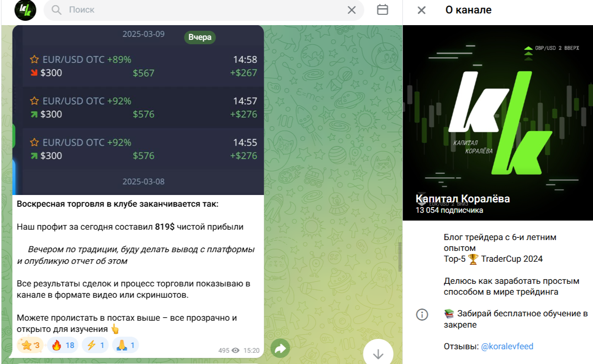Click the star on the 14:55 trade

click(34, 143)
